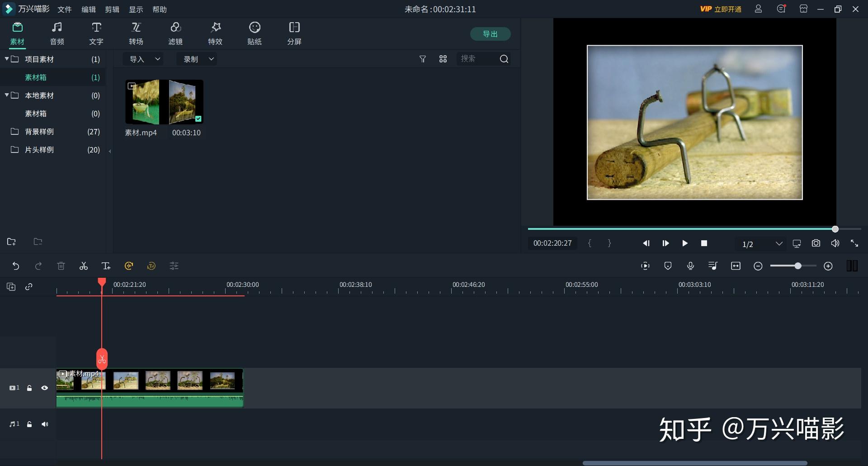This screenshot has height=466, width=868.
Task: Open the 滤镜 filters tab
Action: coord(175,33)
